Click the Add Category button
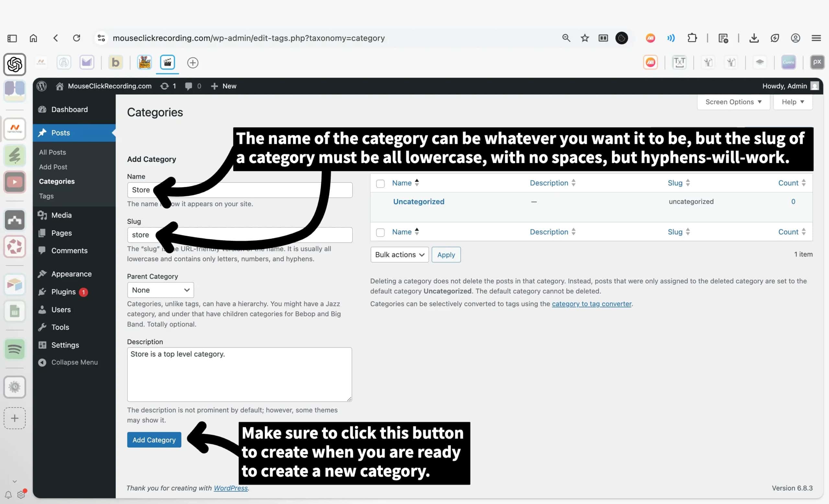This screenshot has height=504, width=829. [154, 440]
